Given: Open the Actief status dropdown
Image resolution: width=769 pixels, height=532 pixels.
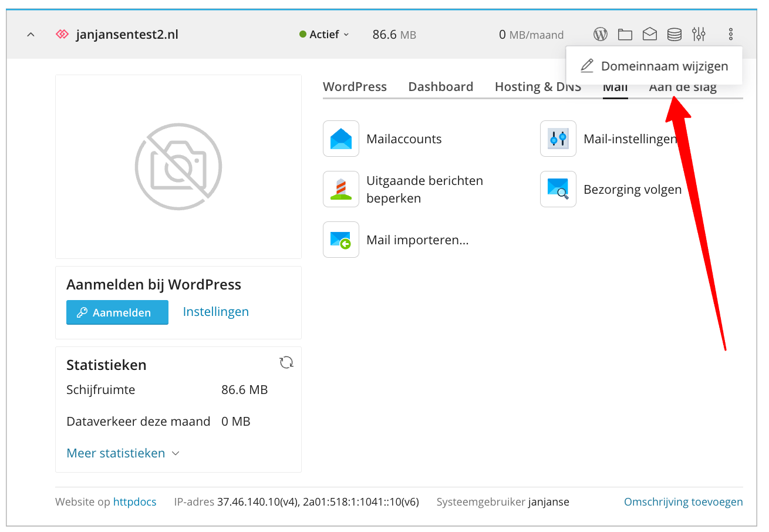Looking at the screenshot, I should point(324,35).
